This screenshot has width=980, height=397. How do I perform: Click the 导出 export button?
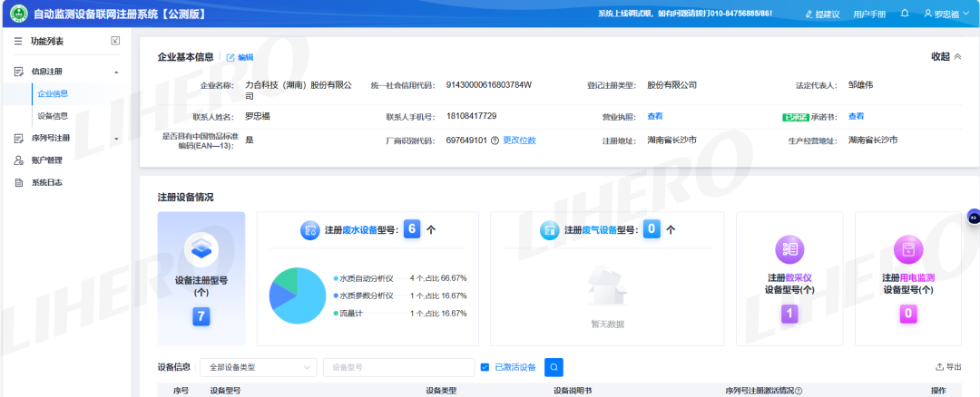(x=948, y=367)
